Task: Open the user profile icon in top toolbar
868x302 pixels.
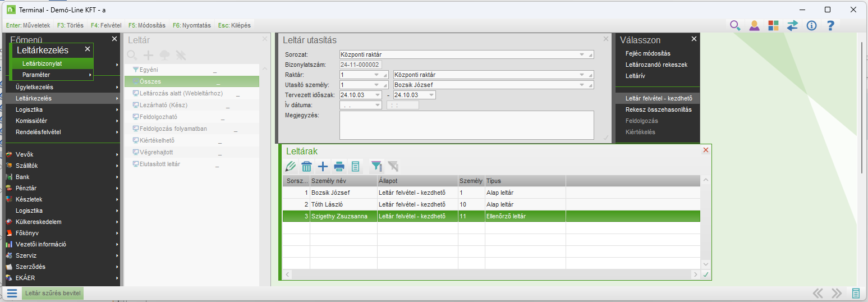Action: pyautogui.click(x=754, y=25)
